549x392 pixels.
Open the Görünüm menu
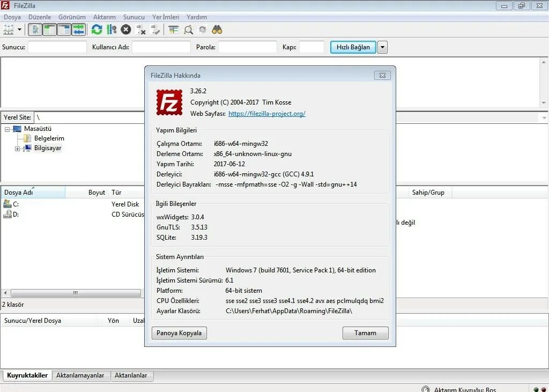coord(72,17)
